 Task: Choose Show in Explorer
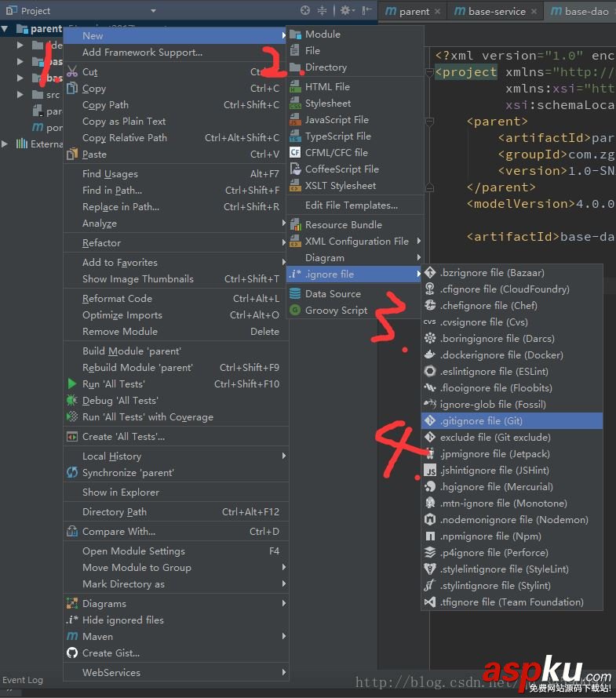click(176, 493)
